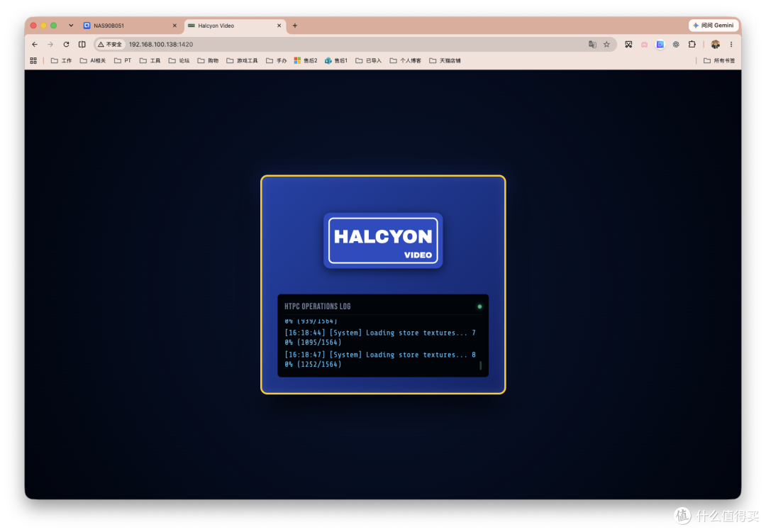
Task: Open the 售后2 Microsoft bookmark
Action: (x=305, y=60)
